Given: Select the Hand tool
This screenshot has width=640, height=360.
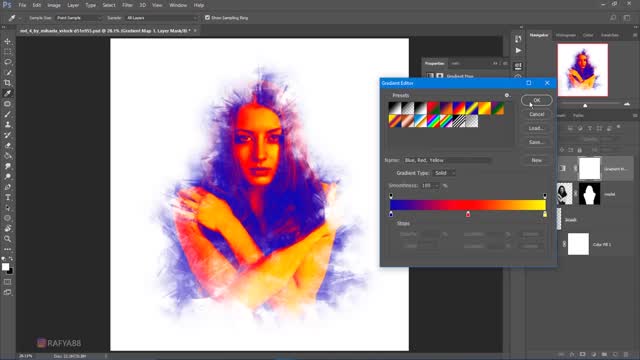Looking at the screenshot, I should (7, 229).
